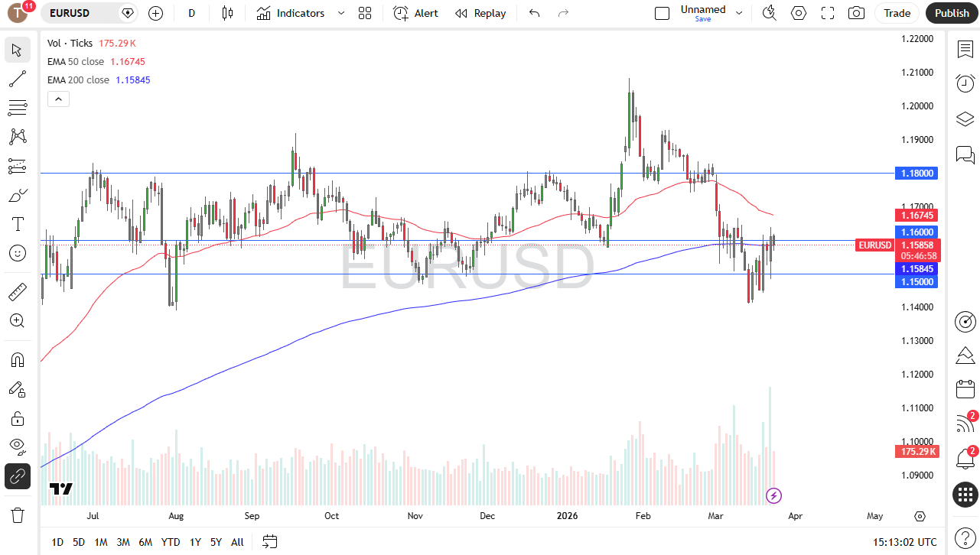The width and height of the screenshot is (980, 555).
Task: Select the brush drawing tool
Action: (17, 195)
